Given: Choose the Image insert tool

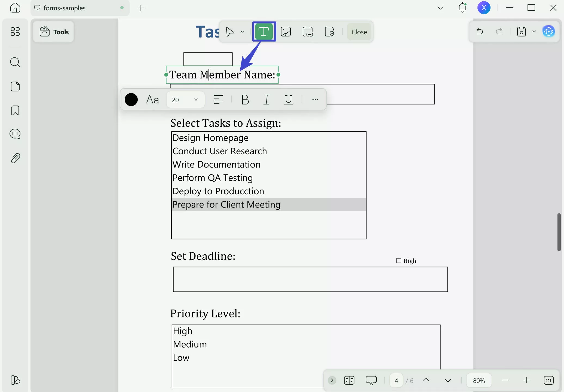Looking at the screenshot, I should pos(286,32).
